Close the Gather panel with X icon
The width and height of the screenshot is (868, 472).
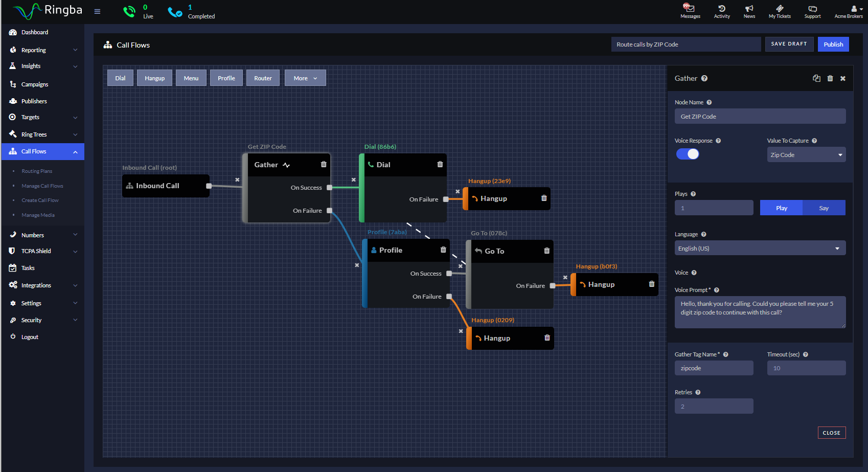click(x=843, y=78)
